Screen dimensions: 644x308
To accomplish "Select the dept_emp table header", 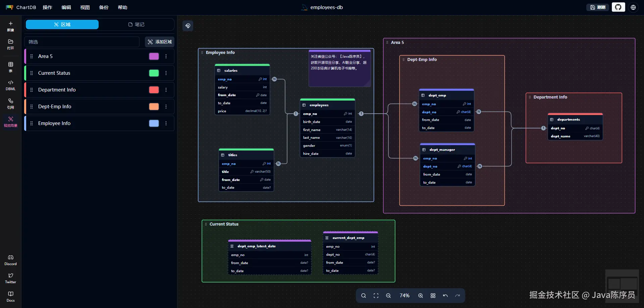I will (x=446, y=96).
